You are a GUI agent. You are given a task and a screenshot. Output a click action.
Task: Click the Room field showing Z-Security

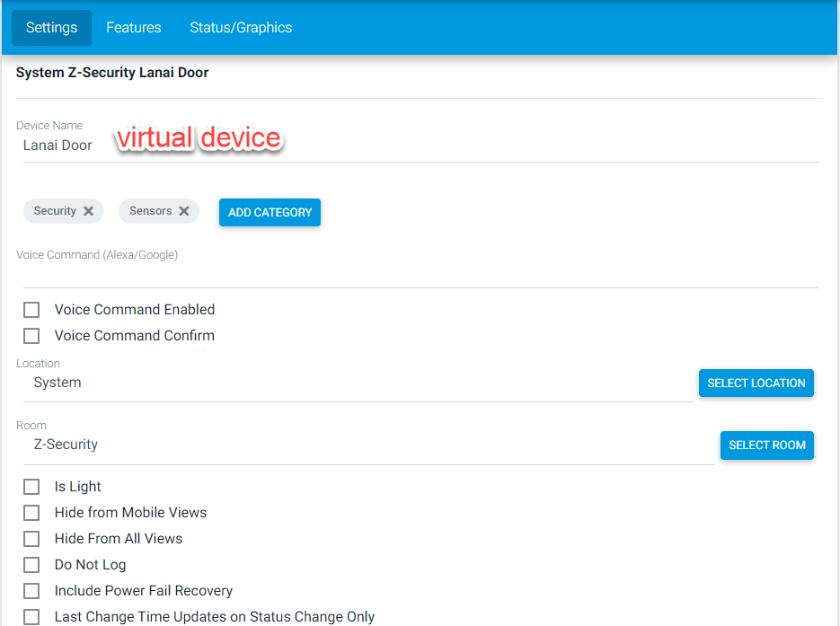coord(368,445)
